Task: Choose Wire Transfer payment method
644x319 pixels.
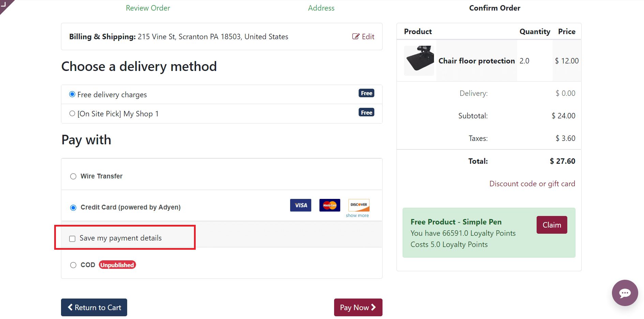Action: (73, 176)
